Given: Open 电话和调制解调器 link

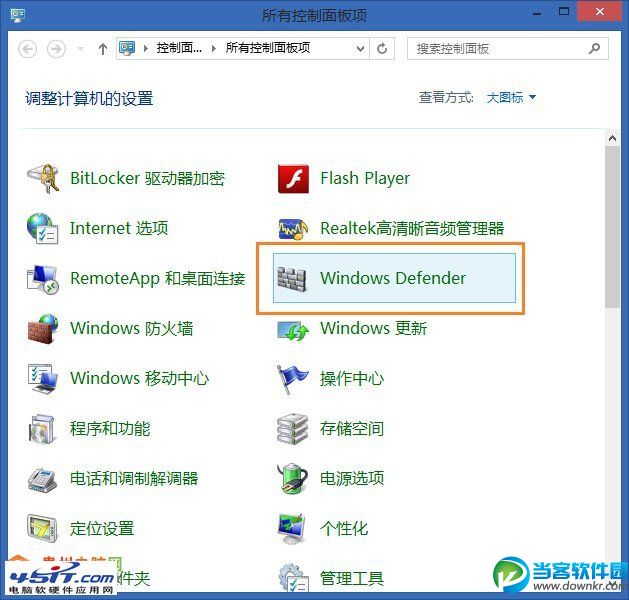Looking at the screenshot, I should tap(134, 478).
